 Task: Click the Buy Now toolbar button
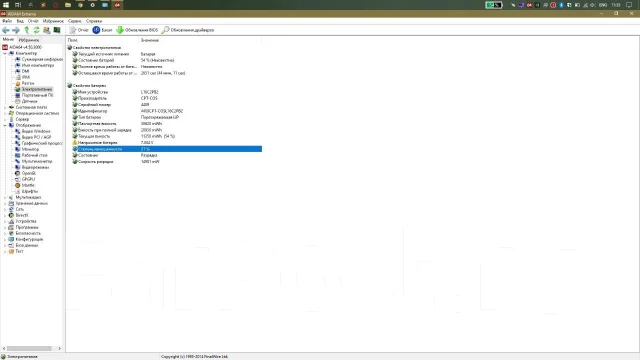point(102,30)
